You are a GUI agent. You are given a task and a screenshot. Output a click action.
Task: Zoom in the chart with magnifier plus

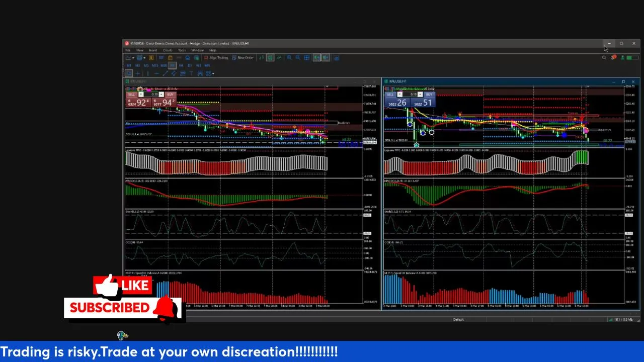coord(289,58)
